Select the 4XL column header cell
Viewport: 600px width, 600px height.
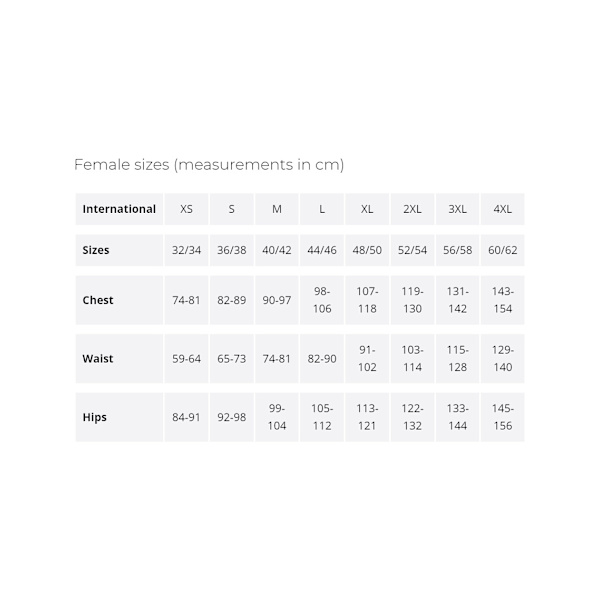click(x=502, y=209)
